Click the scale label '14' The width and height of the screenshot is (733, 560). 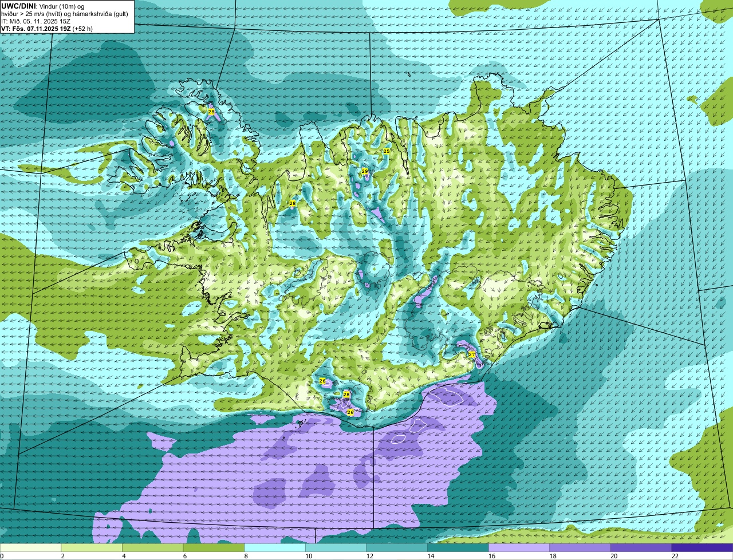(x=431, y=556)
